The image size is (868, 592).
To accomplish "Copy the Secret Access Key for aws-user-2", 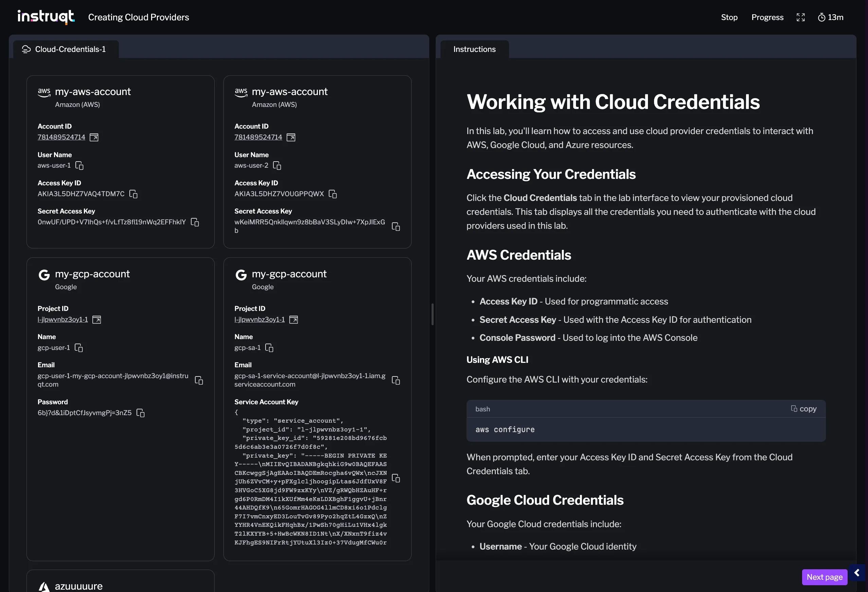I will point(396,226).
